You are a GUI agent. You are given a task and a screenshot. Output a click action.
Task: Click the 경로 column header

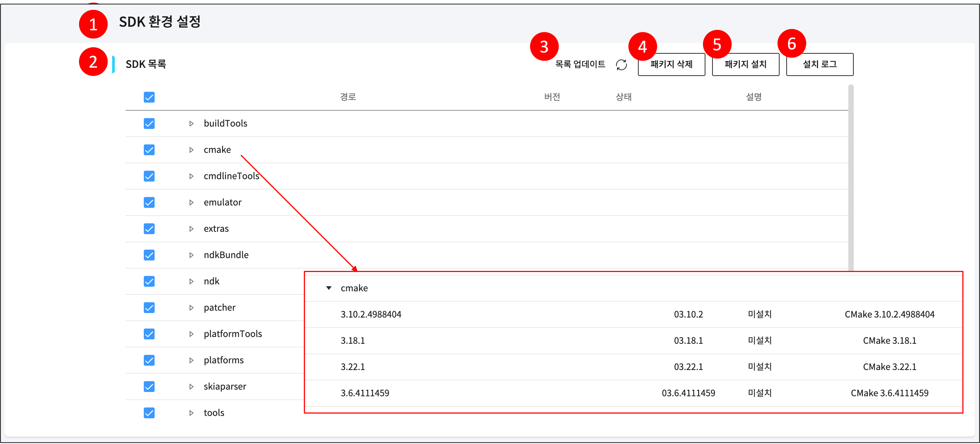[348, 97]
